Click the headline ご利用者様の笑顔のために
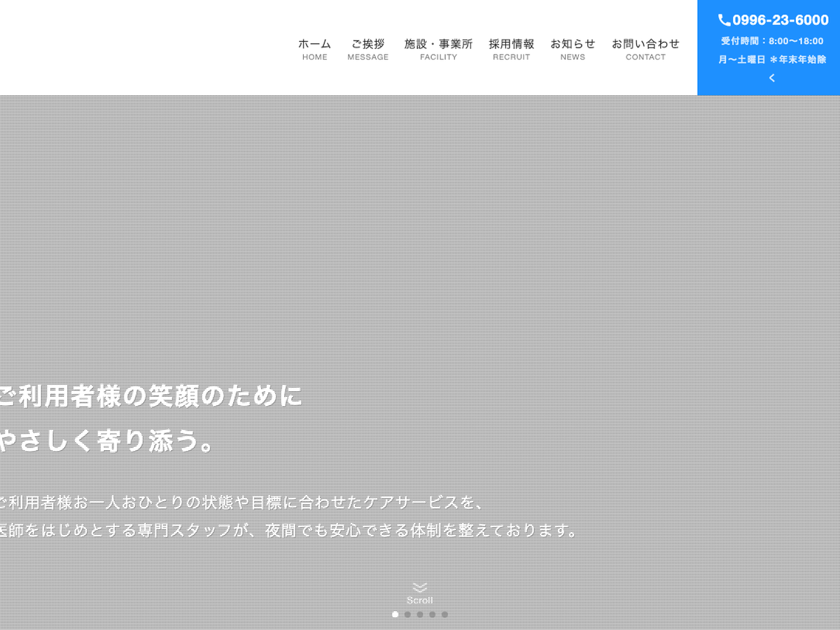 point(150,396)
